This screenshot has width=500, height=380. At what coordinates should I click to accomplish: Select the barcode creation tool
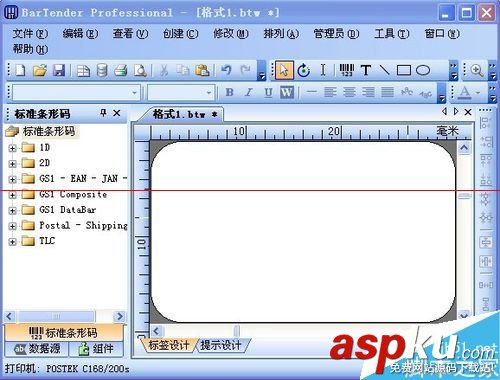pos(347,70)
